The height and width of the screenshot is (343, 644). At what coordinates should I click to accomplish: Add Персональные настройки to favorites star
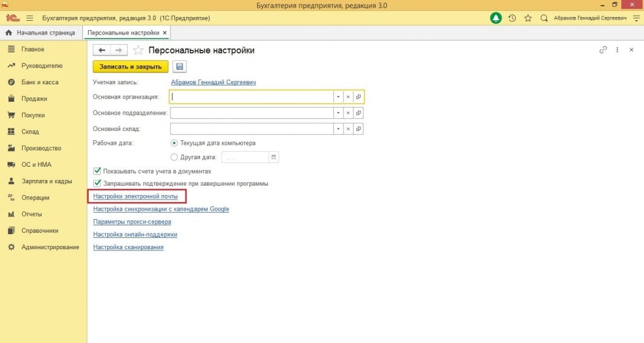click(x=138, y=50)
